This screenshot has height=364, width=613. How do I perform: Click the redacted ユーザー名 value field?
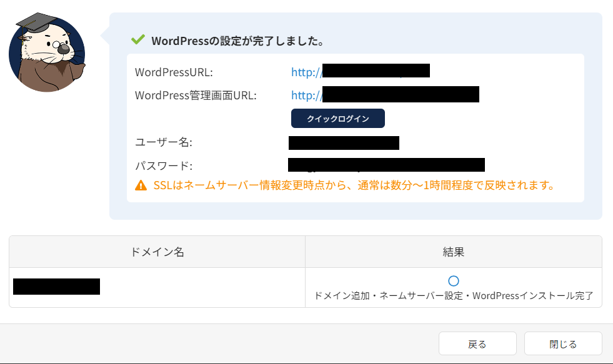[x=344, y=143]
